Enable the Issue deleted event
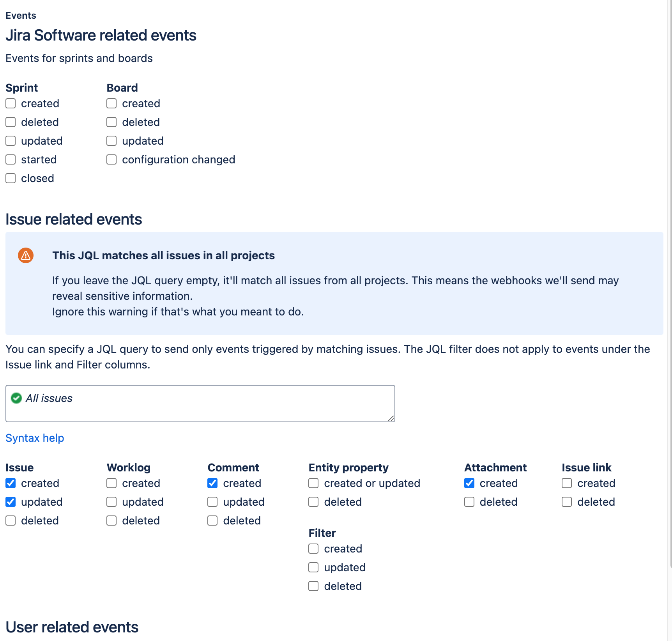The height and width of the screenshot is (641, 672). point(11,521)
